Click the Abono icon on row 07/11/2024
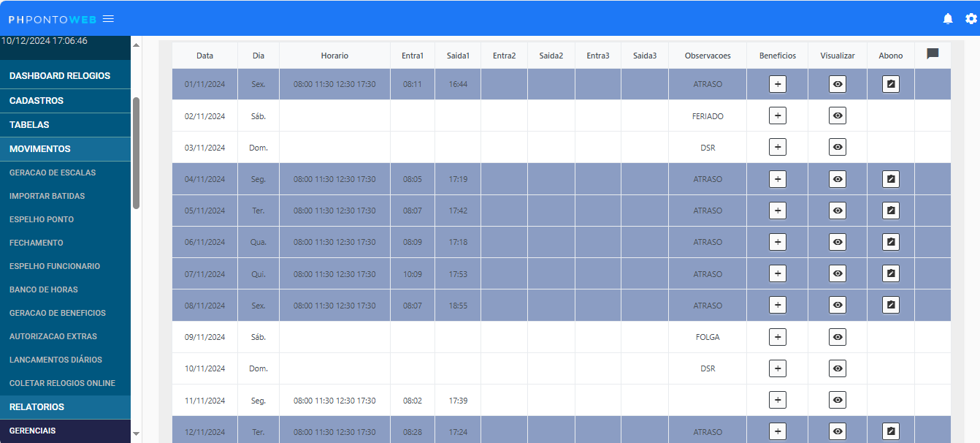 (x=890, y=273)
